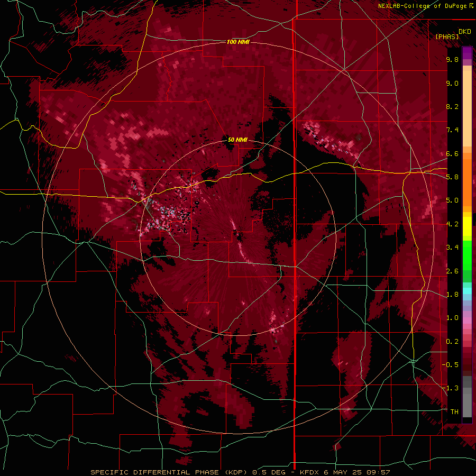
Task: Click the cyan segment of the color bar
Action: (467, 291)
